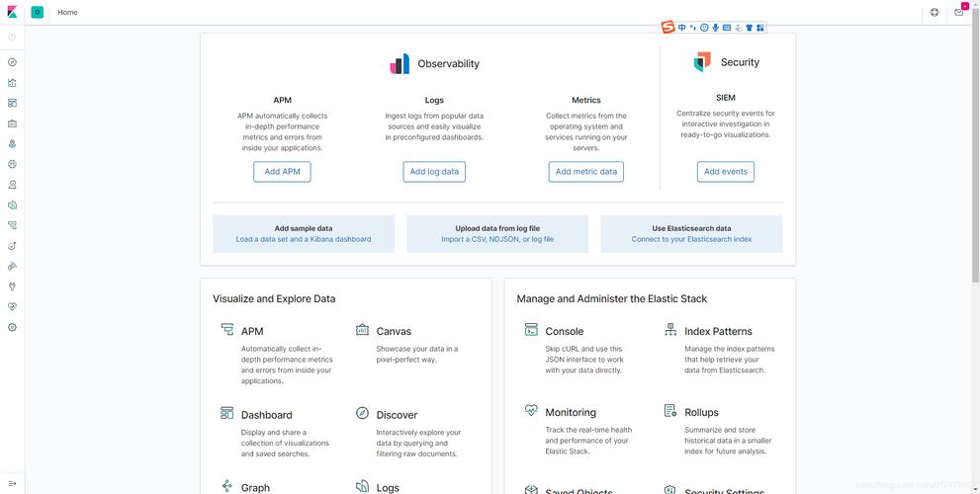Open Machine Learning icon in sidebar
Screen dimensions: 980x494
click(x=12, y=164)
